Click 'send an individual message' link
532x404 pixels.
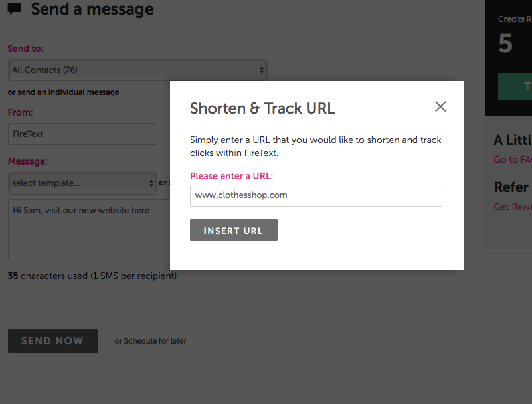tap(68, 92)
